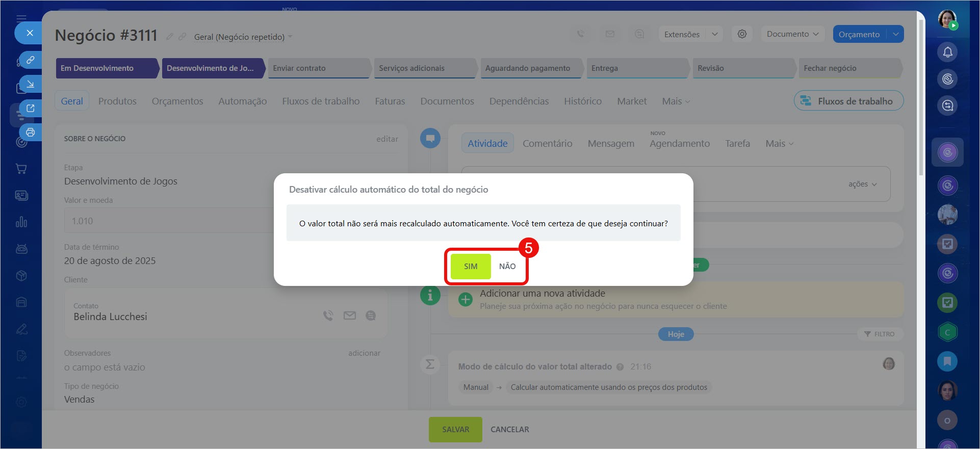The image size is (980, 449).
Task: Switch to the Produtos tab
Action: click(x=117, y=101)
